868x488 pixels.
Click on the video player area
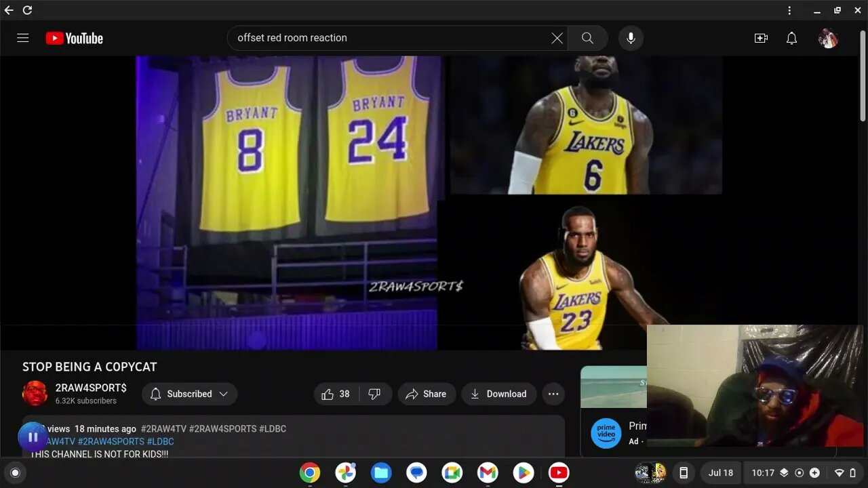[429, 203]
